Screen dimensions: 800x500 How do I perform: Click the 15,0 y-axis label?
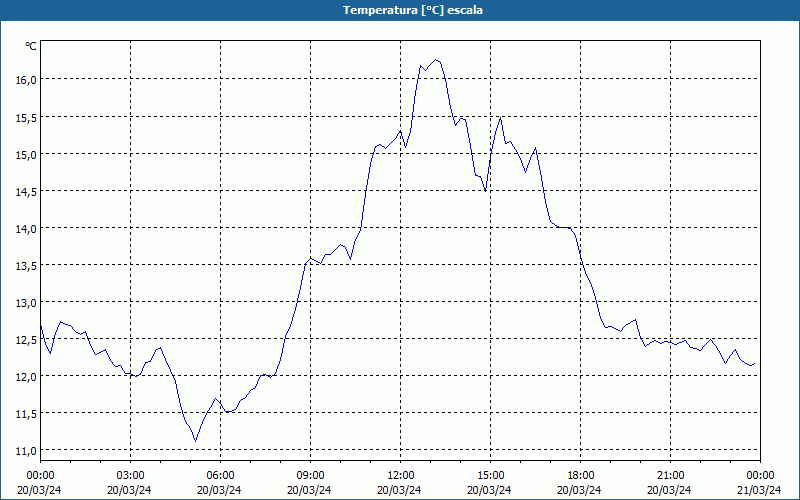(26, 155)
